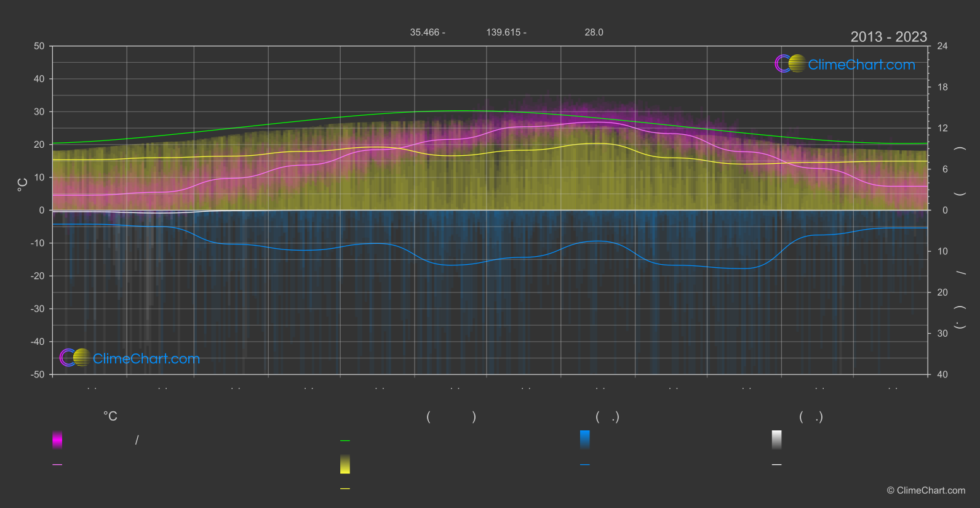The image size is (980, 508).
Task: Click the '© ClimeChart.com' copyright link
Action: (926, 491)
